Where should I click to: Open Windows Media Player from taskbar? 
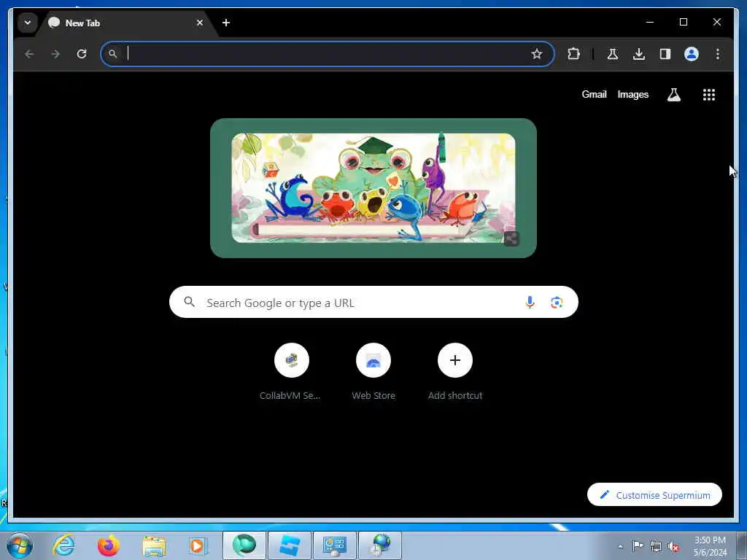198,545
